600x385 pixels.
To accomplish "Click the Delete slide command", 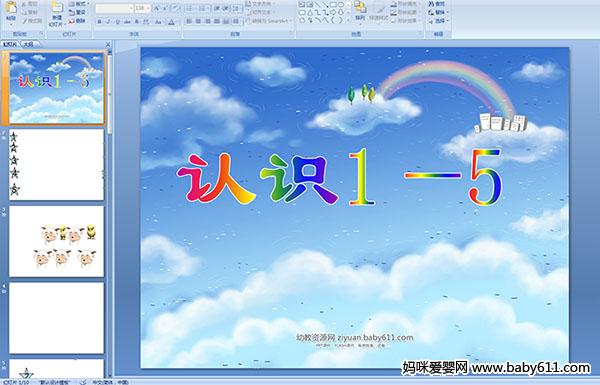I will pyautogui.click(x=77, y=21).
